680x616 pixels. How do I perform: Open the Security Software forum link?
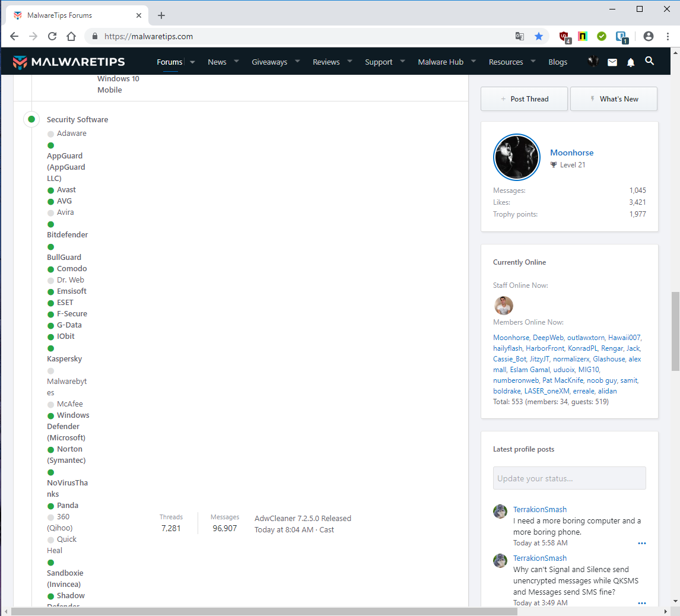pyautogui.click(x=77, y=120)
